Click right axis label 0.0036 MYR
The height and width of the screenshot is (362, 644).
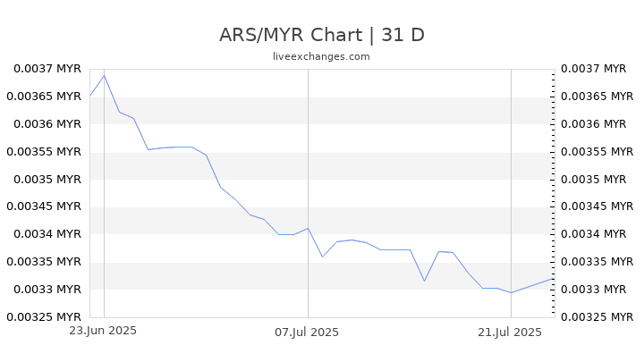pyautogui.click(x=594, y=124)
